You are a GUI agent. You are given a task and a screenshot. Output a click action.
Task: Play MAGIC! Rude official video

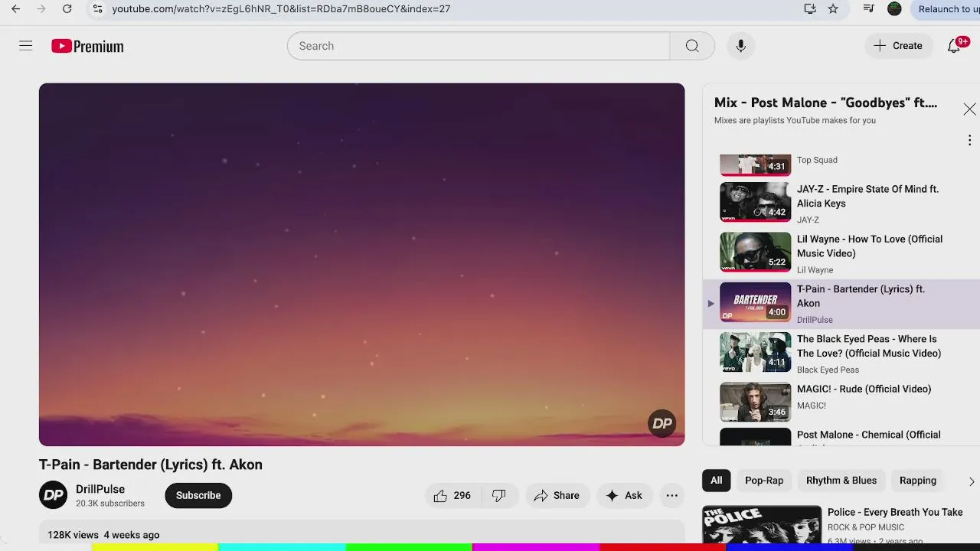(x=864, y=389)
